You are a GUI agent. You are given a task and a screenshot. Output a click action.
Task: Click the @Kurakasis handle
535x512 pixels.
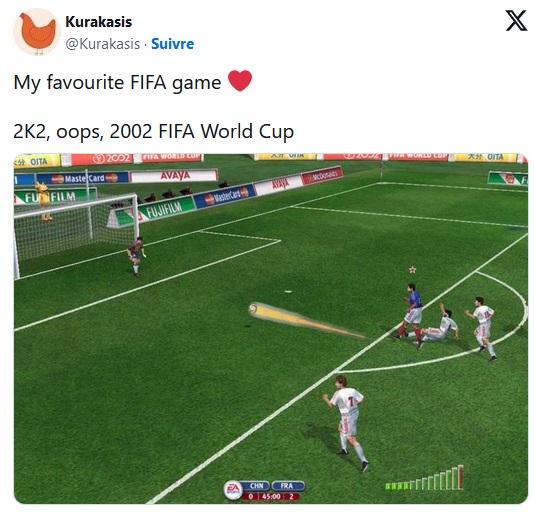click(102, 44)
